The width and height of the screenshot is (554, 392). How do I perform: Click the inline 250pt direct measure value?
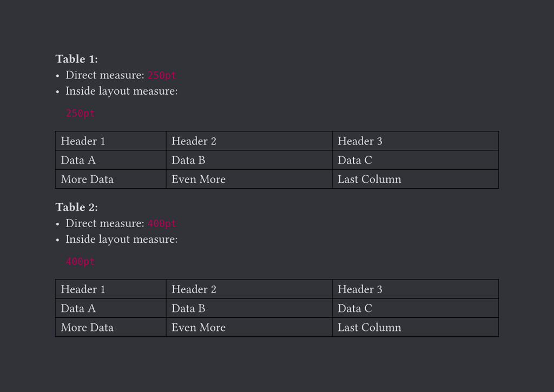pyautogui.click(x=162, y=76)
